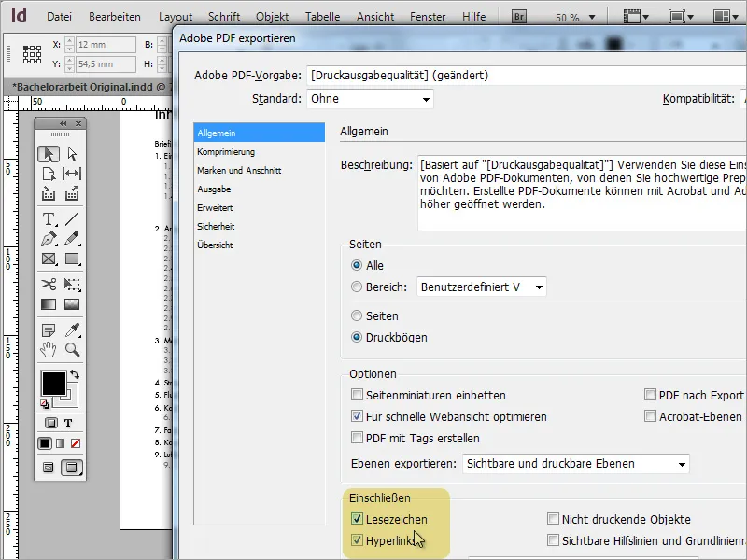Open the Standard dropdown showing Ohne
The height and width of the screenshot is (560, 747).
pyautogui.click(x=370, y=99)
